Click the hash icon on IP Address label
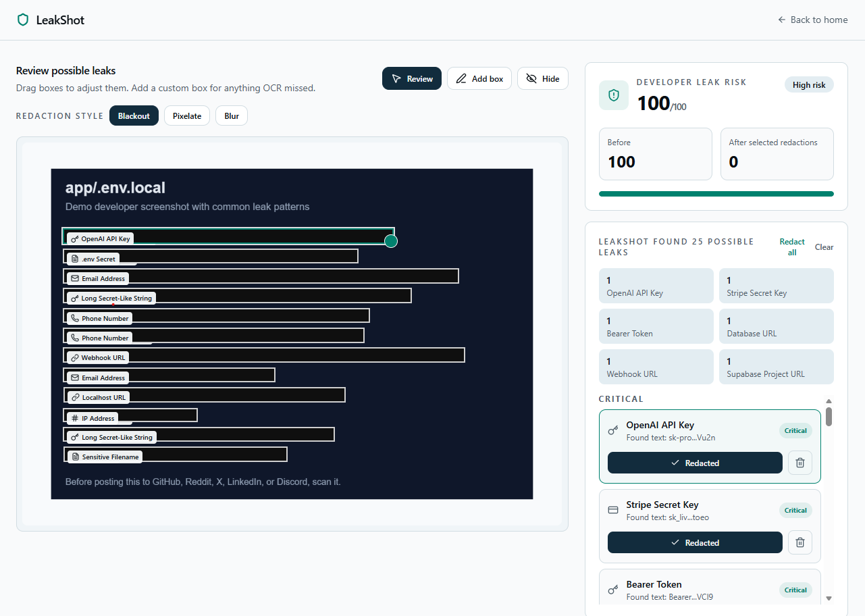The width and height of the screenshot is (865, 616). [x=75, y=418]
